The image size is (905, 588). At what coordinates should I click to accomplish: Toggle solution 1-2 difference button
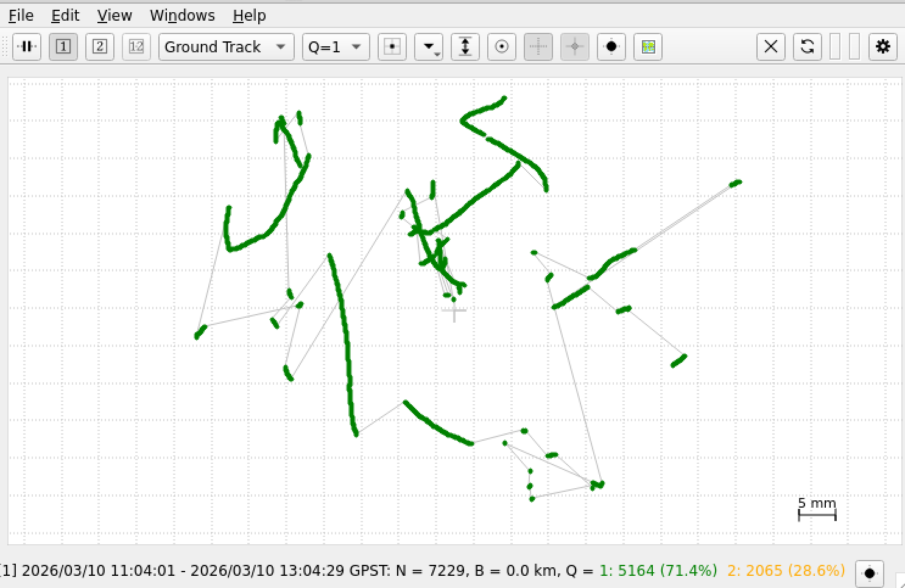point(136,47)
